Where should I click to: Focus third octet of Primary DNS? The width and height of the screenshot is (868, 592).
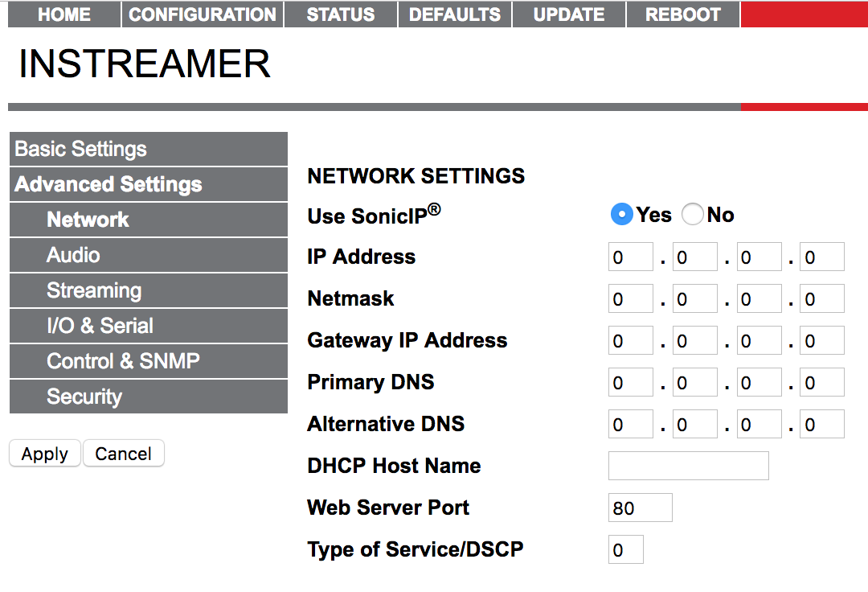coord(759,382)
